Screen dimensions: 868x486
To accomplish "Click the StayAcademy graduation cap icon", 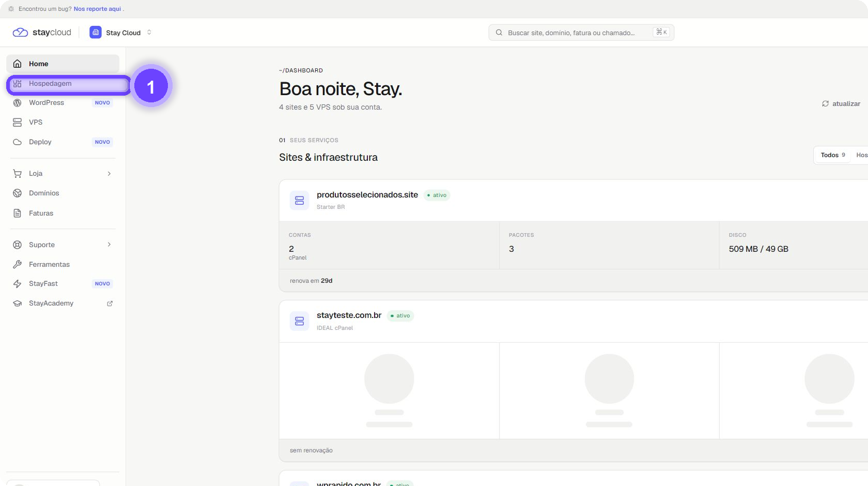I will pos(18,303).
